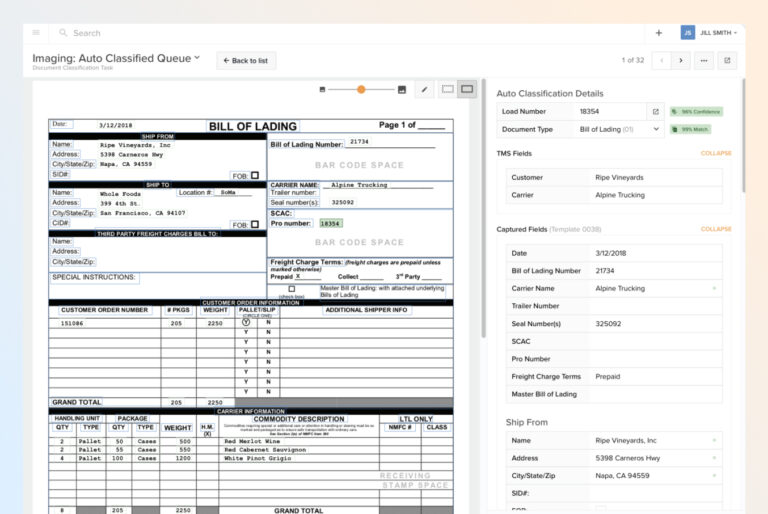
Task: Open the hamburger navigation menu
Action: [36, 33]
